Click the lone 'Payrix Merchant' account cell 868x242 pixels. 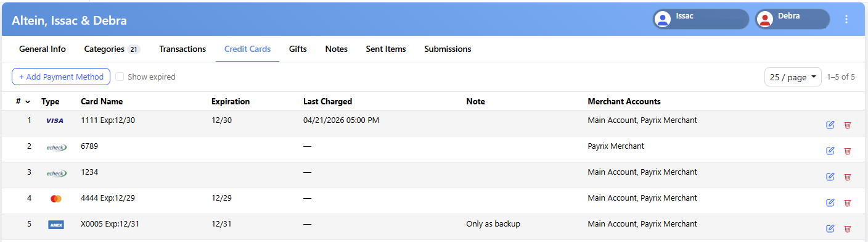tap(616, 146)
